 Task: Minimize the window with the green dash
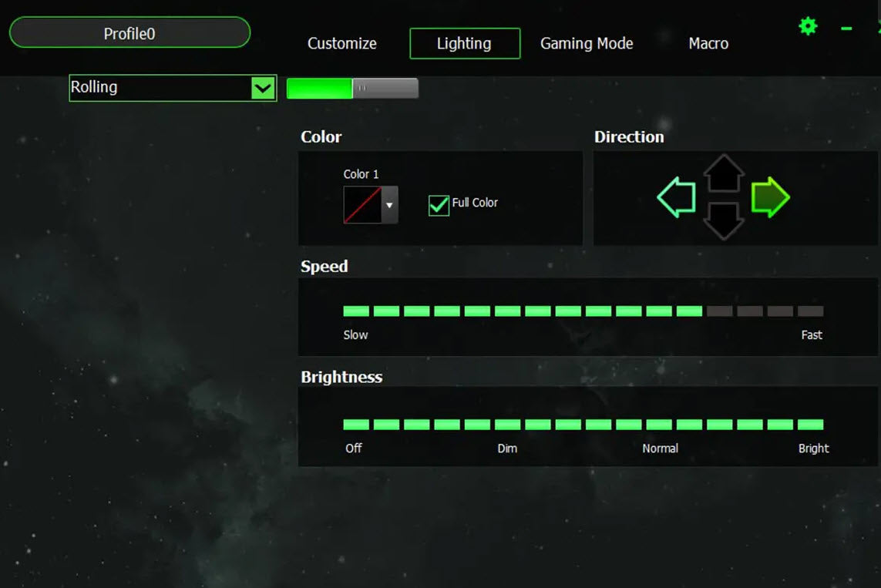pyautogui.click(x=846, y=29)
